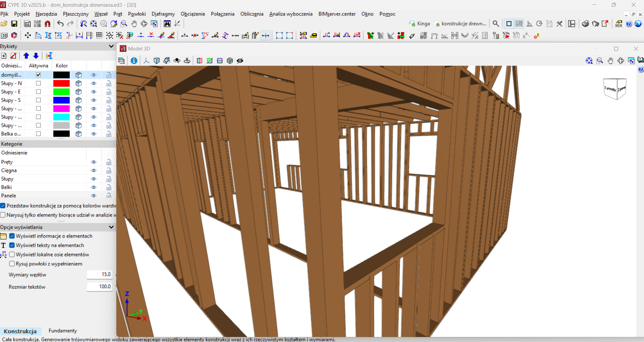Collapse the Etykiety panel chevron
Screen dimensions: 644x342
(111, 46)
